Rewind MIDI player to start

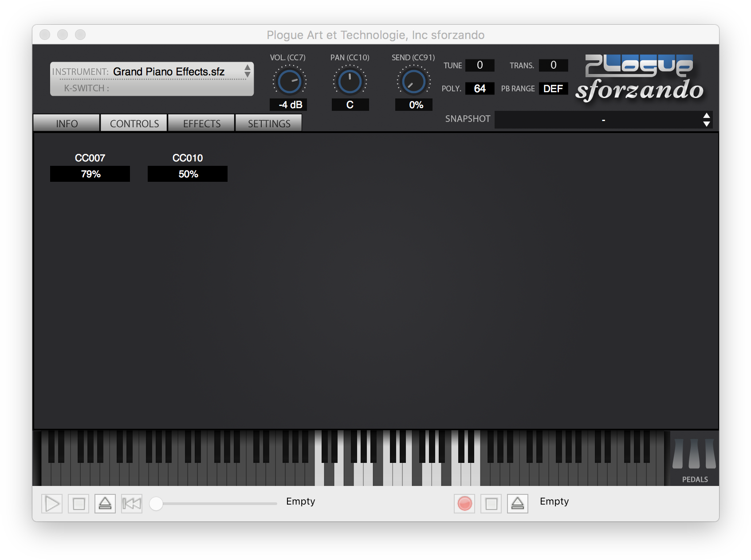(132, 504)
